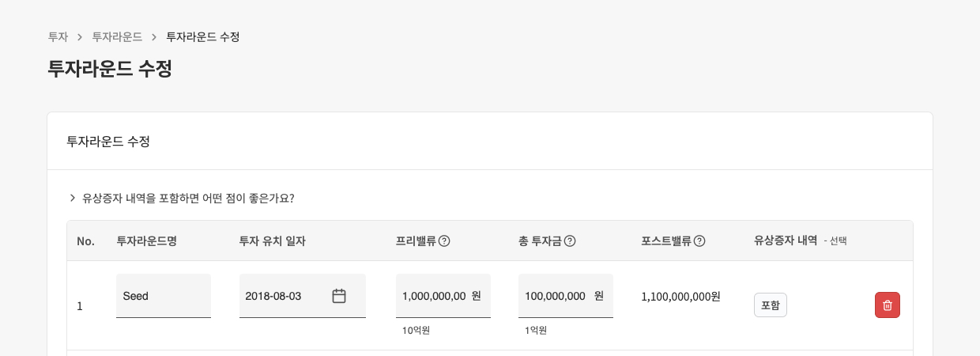Image resolution: width=980 pixels, height=356 pixels.
Task: Navigate to 투자라운드 breadcrumb link
Action: (x=117, y=37)
